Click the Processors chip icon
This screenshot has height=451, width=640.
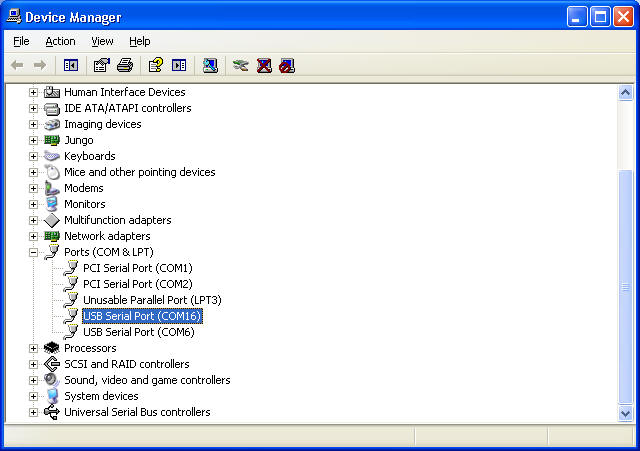[x=52, y=348]
